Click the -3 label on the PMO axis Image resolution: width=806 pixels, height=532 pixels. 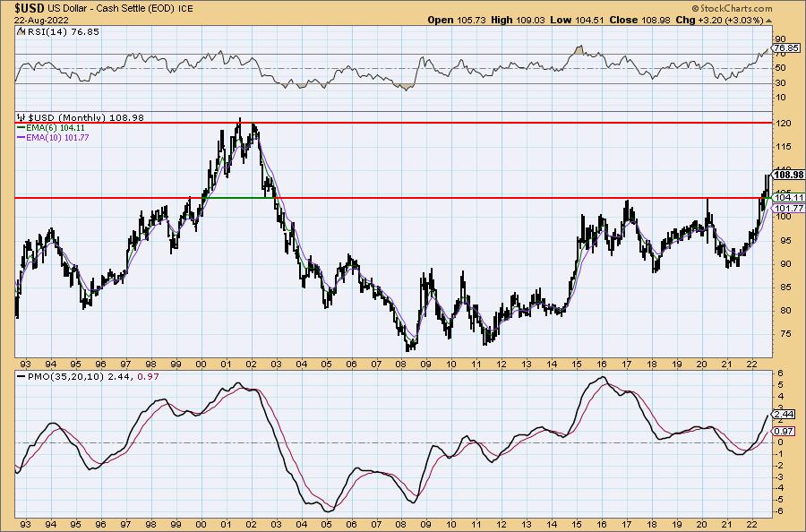779,476
